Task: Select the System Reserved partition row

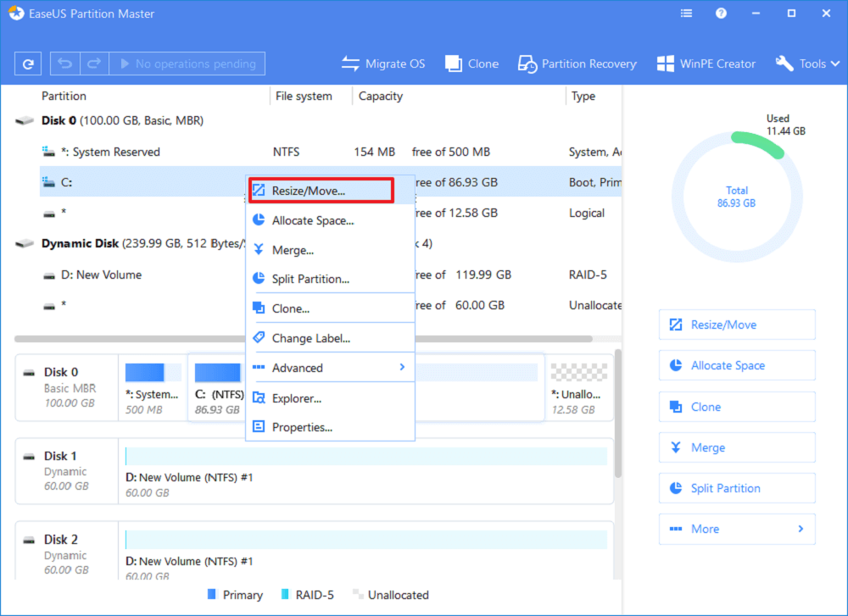Action: point(331,152)
